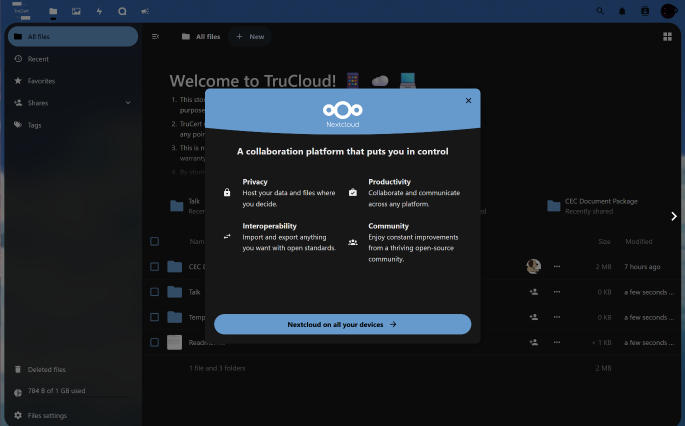This screenshot has height=426, width=685.
Task: Select All files in sidebar
Action: coord(73,36)
